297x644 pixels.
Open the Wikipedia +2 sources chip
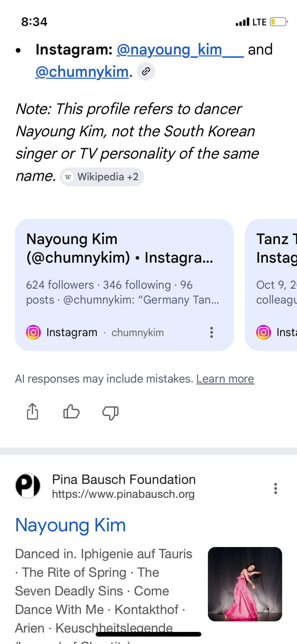pyautogui.click(x=102, y=177)
